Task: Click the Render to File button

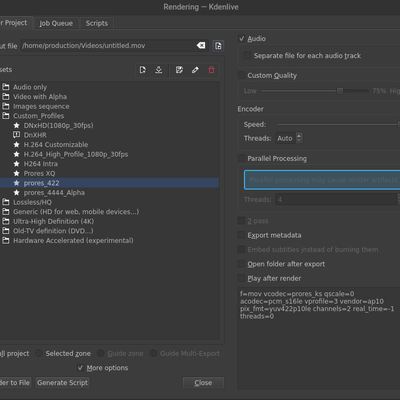Action: [15, 383]
